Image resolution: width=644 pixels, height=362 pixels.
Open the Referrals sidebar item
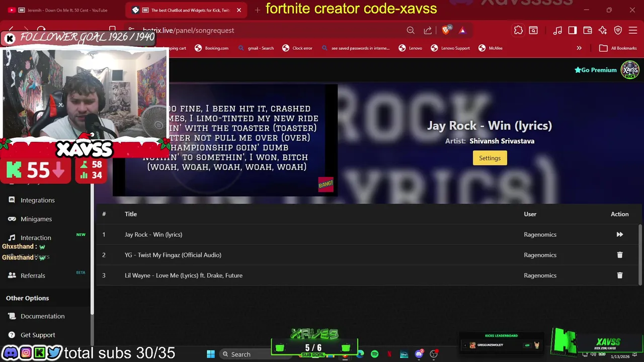point(33,276)
